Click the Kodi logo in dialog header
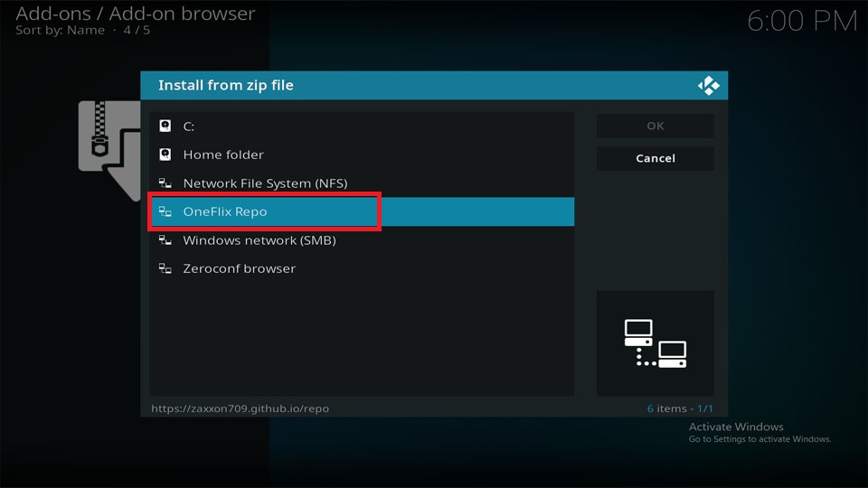 (708, 85)
